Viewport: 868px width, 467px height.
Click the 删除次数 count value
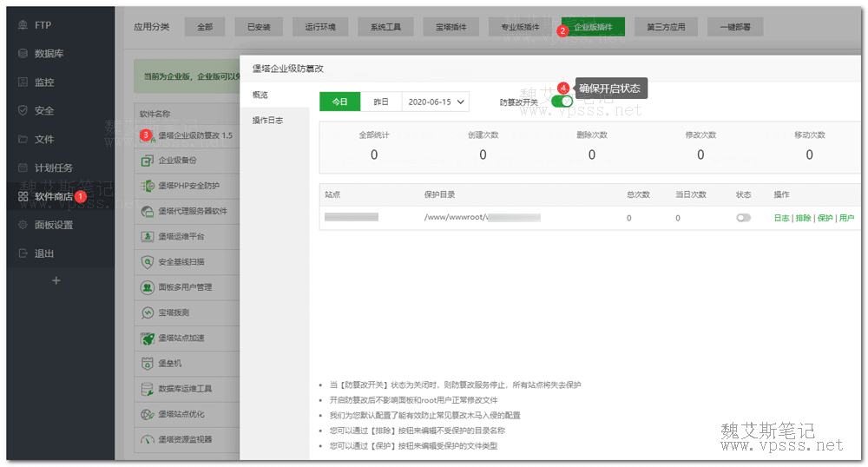[592, 155]
